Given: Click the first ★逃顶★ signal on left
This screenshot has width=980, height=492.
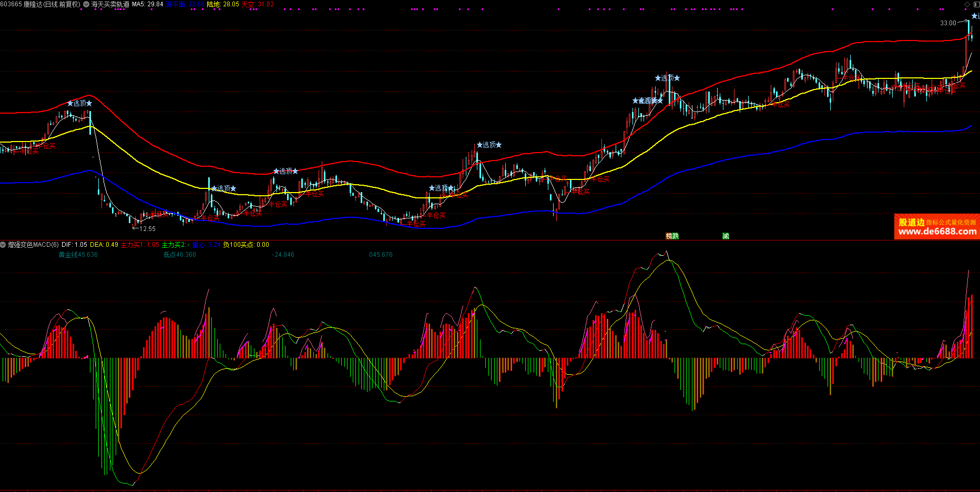Looking at the screenshot, I should click(79, 103).
